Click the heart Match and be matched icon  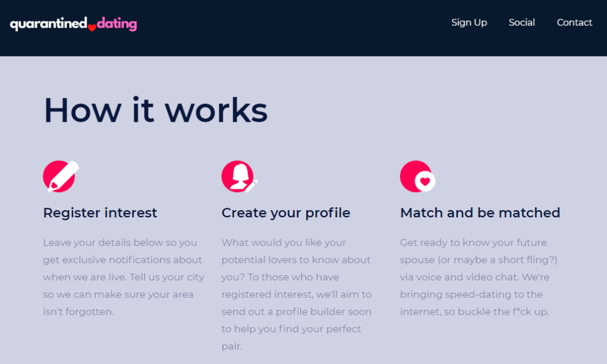coord(416,176)
